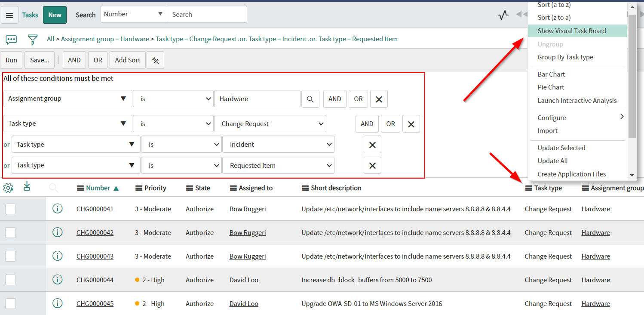Open record link CHG0000044
The width and height of the screenshot is (644, 315).
[x=95, y=280]
